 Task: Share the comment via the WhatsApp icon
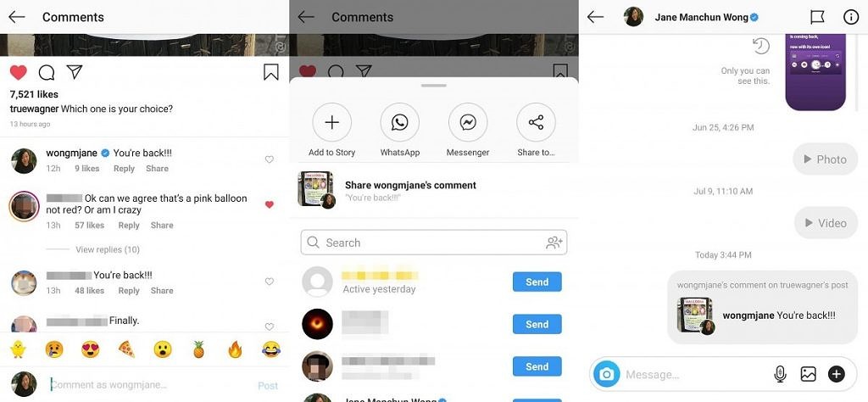[400, 122]
